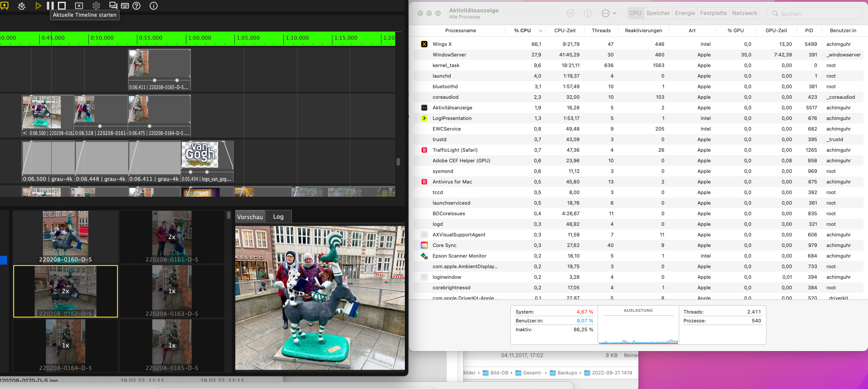Click the info circle icon in Wings X
This screenshot has height=389, width=868.
pyautogui.click(x=154, y=6)
